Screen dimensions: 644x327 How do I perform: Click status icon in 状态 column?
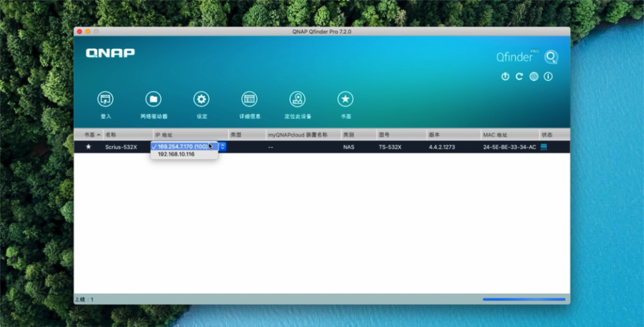click(544, 147)
